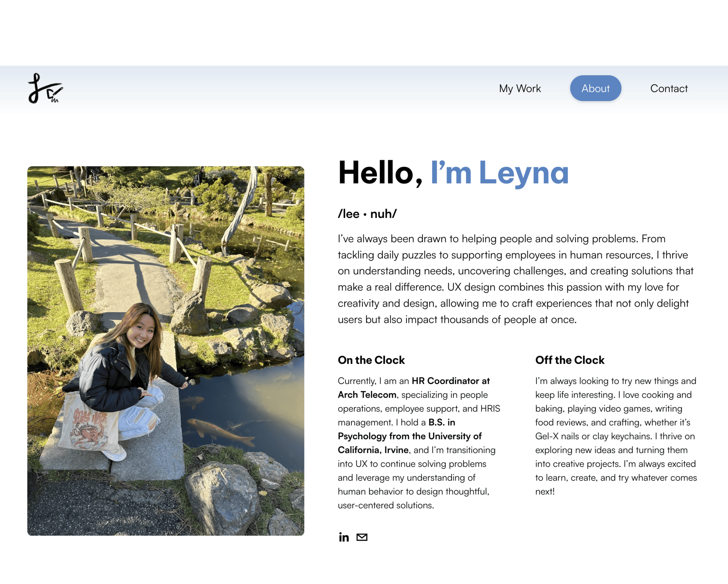Click the "user-centered solutions." closing line
The image size is (728, 584).
coord(386,505)
